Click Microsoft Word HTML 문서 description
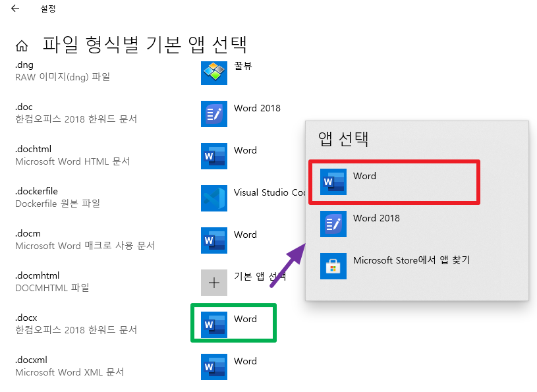The image size is (537, 392). click(x=72, y=161)
